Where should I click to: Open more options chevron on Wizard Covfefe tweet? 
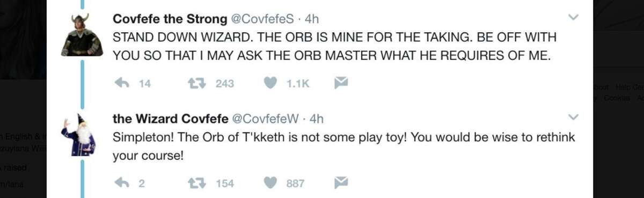point(573,117)
